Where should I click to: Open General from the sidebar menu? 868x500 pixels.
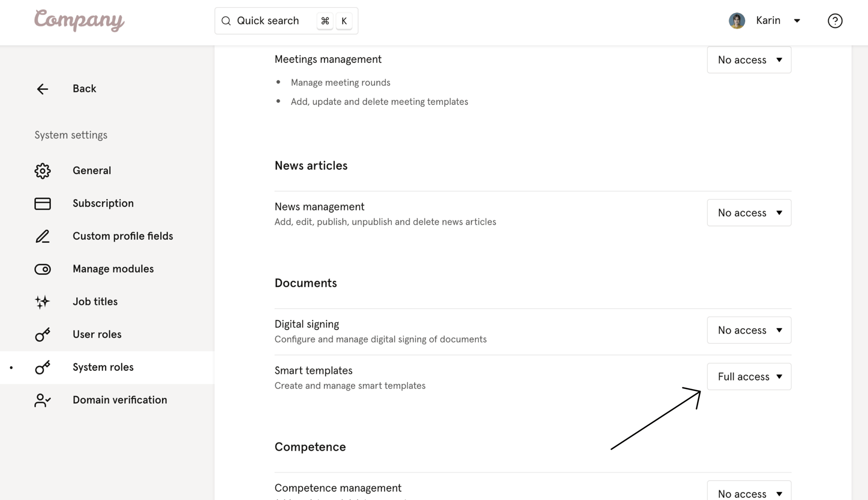(92, 171)
